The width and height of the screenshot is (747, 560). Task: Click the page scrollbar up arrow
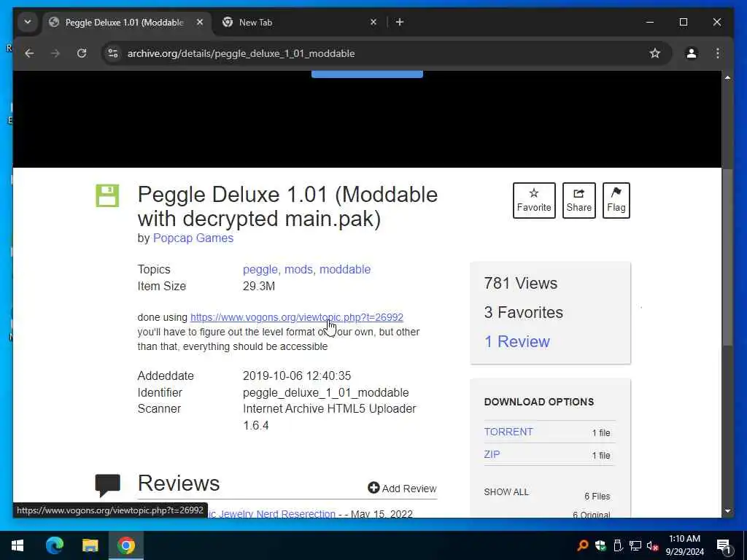click(x=727, y=77)
